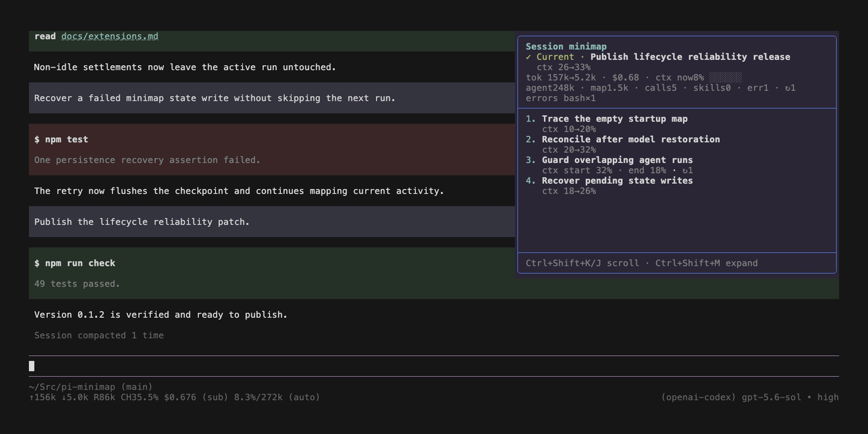Image resolution: width=868 pixels, height=434 pixels.
Task: Open the docs/extensions.md link
Action: tap(109, 36)
